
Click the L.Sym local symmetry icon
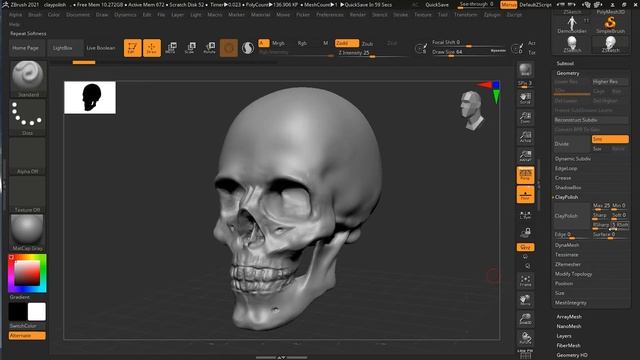pos(525,215)
